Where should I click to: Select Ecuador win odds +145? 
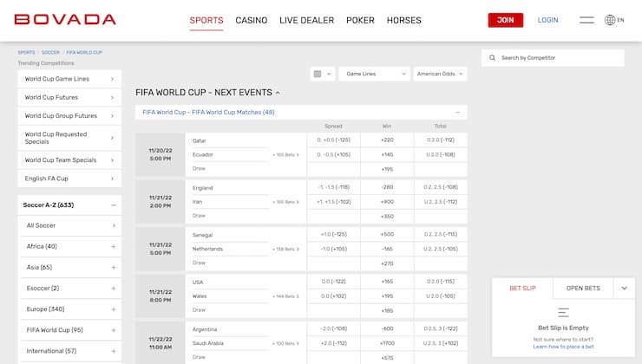[x=387, y=154]
